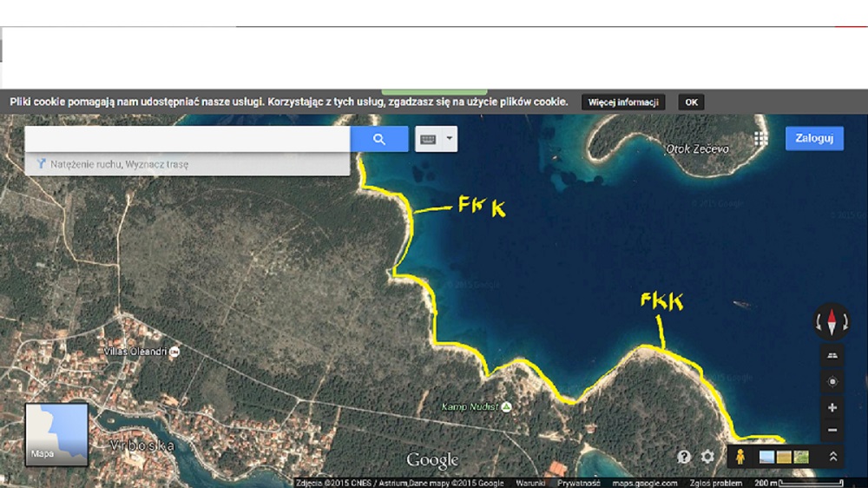Show my location on the map

pos(832,382)
